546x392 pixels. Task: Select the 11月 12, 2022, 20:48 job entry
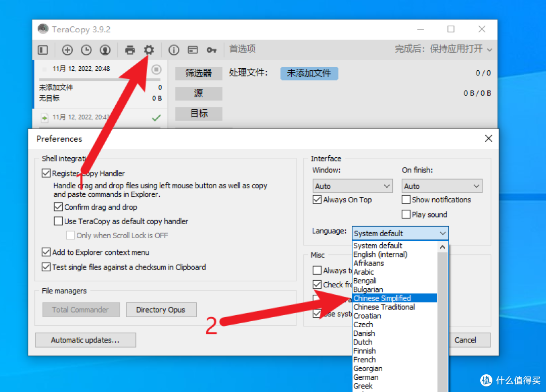[x=100, y=83]
